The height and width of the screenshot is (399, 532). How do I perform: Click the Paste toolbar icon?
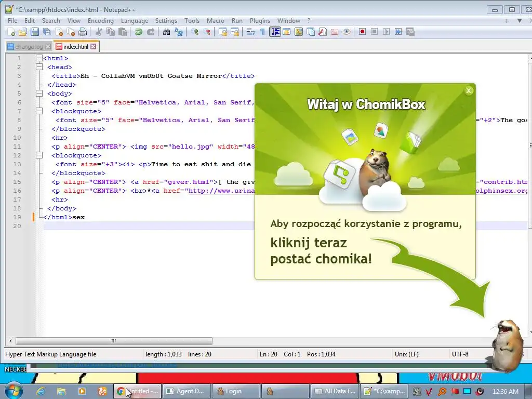123,32
